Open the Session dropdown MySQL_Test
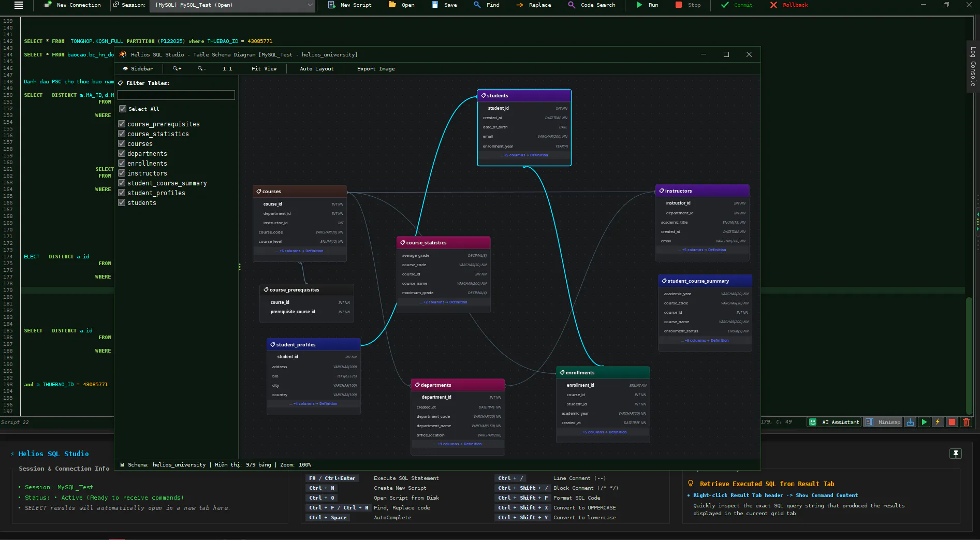980x540 pixels. tap(233, 5)
